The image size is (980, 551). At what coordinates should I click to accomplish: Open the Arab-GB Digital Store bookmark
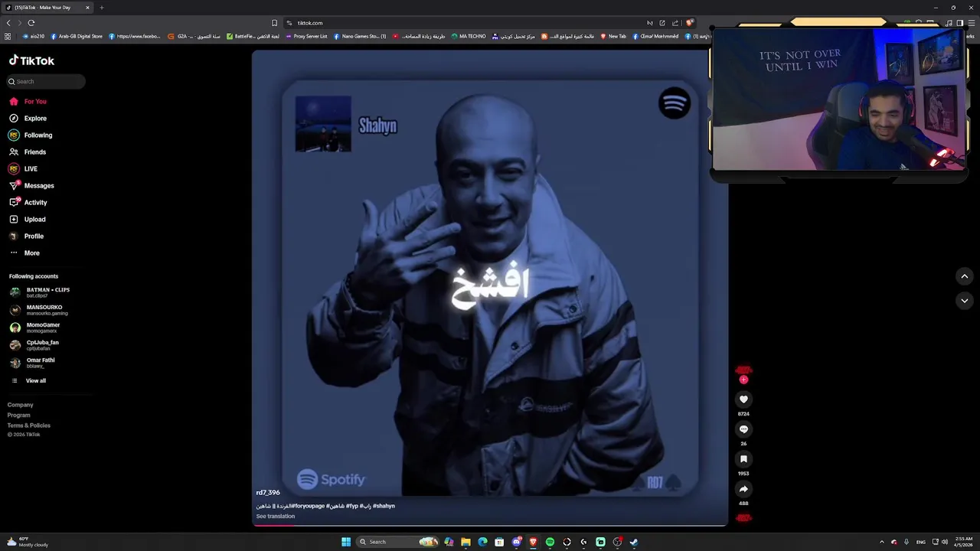pos(77,36)
